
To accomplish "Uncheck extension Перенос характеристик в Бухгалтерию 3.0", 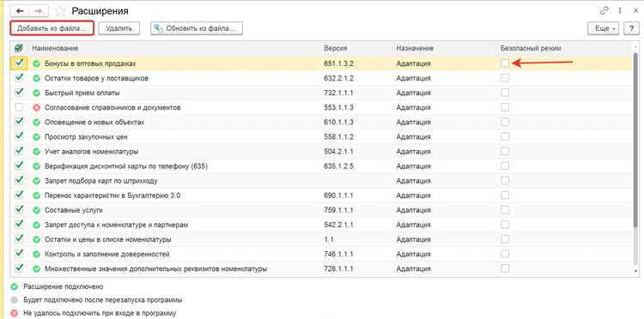I will (19, 196).
